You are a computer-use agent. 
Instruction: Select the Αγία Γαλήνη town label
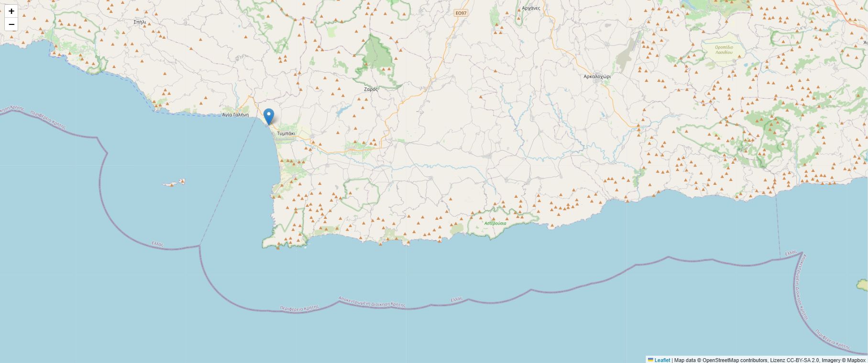point(235,115)
